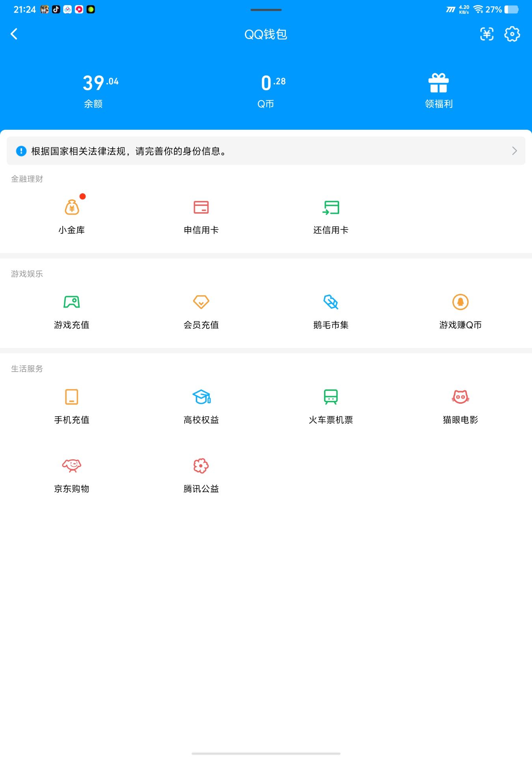Viewport: 532px width, 757px height.
Task: Open the 0.28 Q币 balance
Action: pyautogui.click(x=273, y=91)
